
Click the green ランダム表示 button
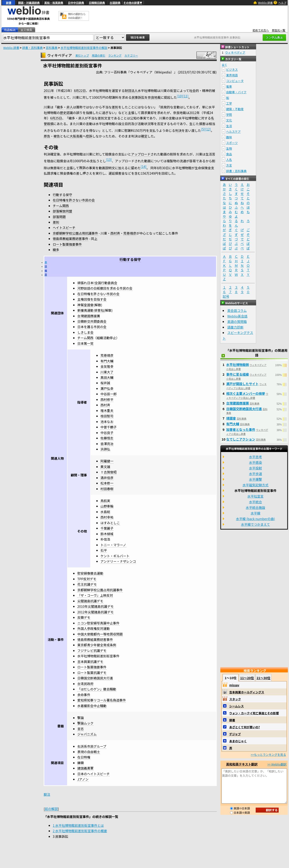(x=274, y=37)
